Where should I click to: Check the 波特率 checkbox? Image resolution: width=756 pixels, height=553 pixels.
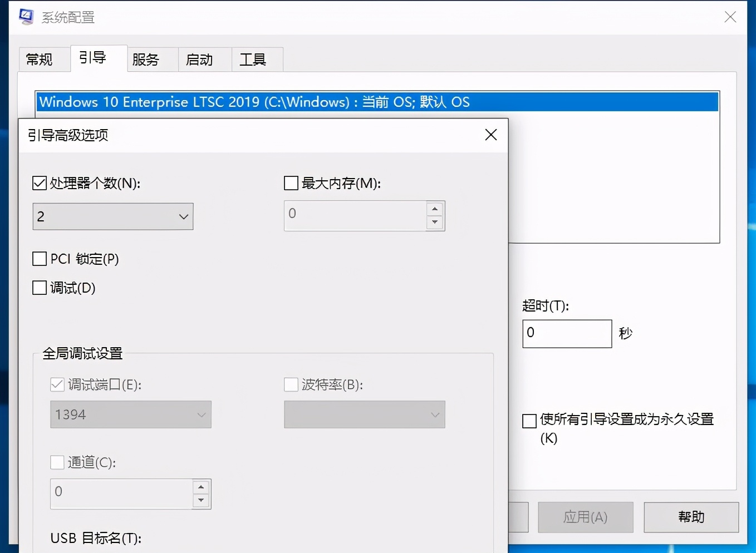[291, 384]
